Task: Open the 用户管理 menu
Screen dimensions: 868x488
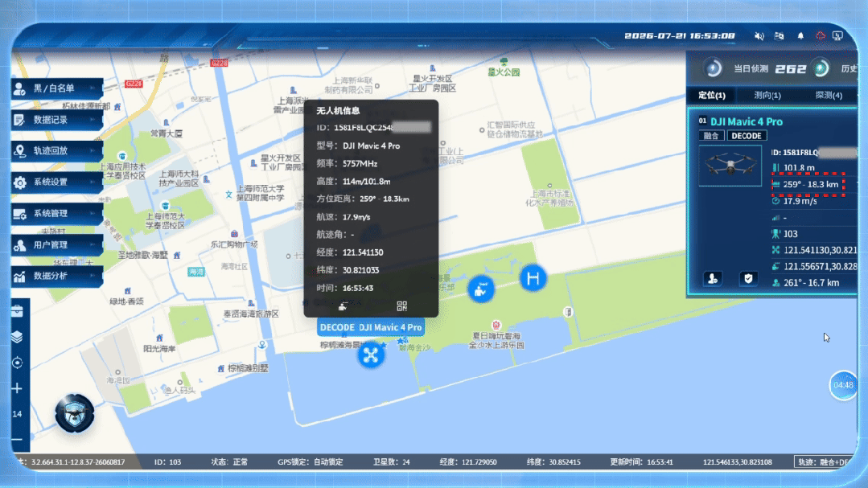Action: pyautogui.click(x=57, y=244)
